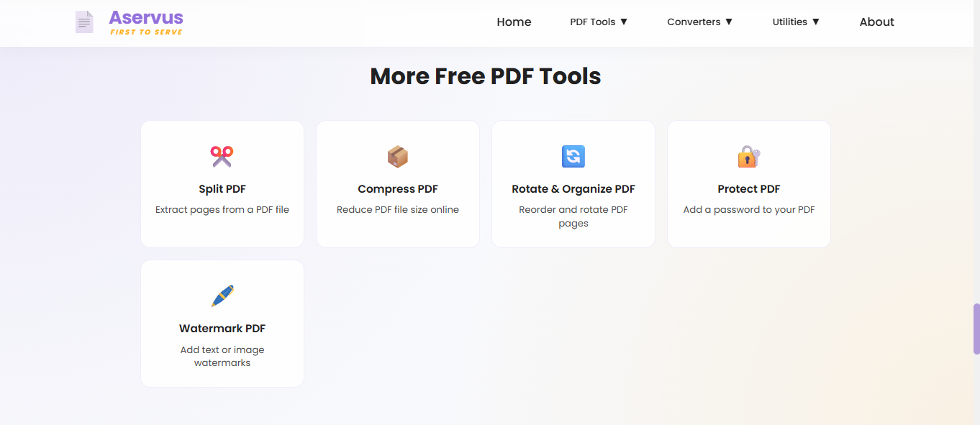Click the Aservus document logo icon
This screenshot has width=980, height=425.
coord(84,22)
